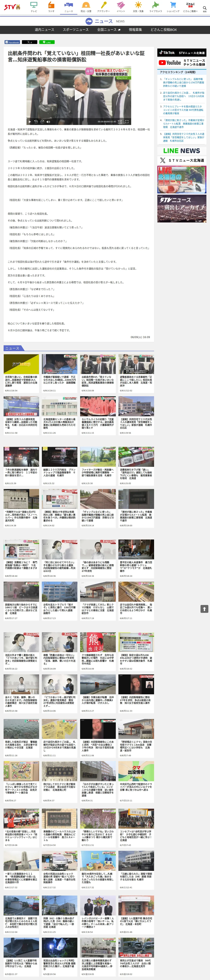The height and width of the screenshot is (980, 210).
Task: Open the どさんこ動画+ icon
Action: tap(190, 7)
